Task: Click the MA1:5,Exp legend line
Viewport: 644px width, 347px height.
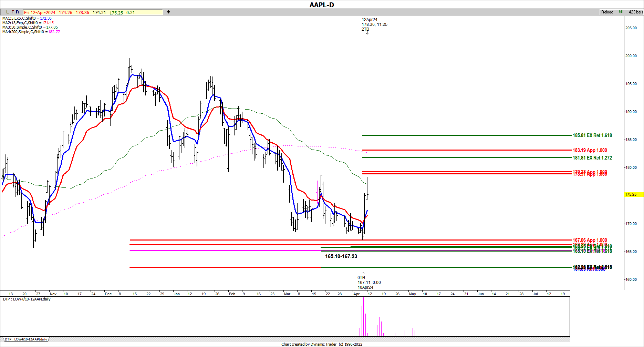Action: pos(27,18)
